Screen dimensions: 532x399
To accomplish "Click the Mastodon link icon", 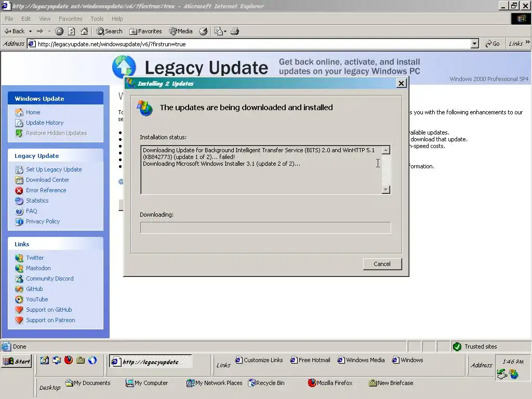I will 19,269.
